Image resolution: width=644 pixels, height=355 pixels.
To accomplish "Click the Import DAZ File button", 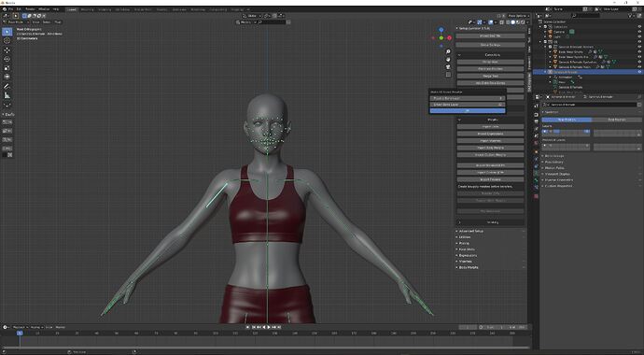I will click(x=490, y=36).
